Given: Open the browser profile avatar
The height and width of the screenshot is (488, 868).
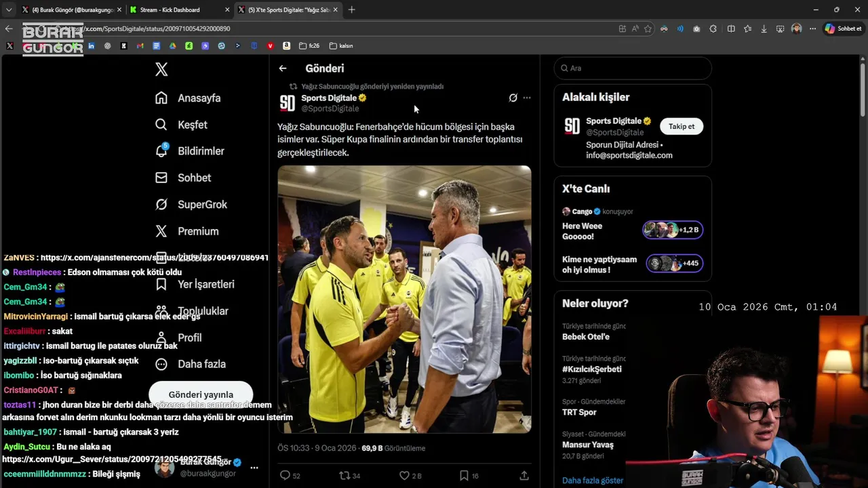Looking at the screenshot, I should click(797, 28).
